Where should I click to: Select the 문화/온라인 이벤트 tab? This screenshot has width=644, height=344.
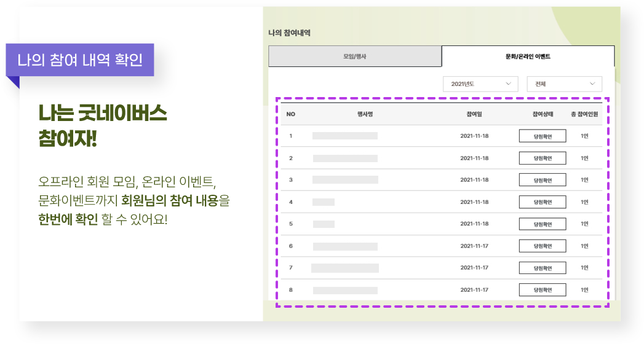[x=528, y=56]
